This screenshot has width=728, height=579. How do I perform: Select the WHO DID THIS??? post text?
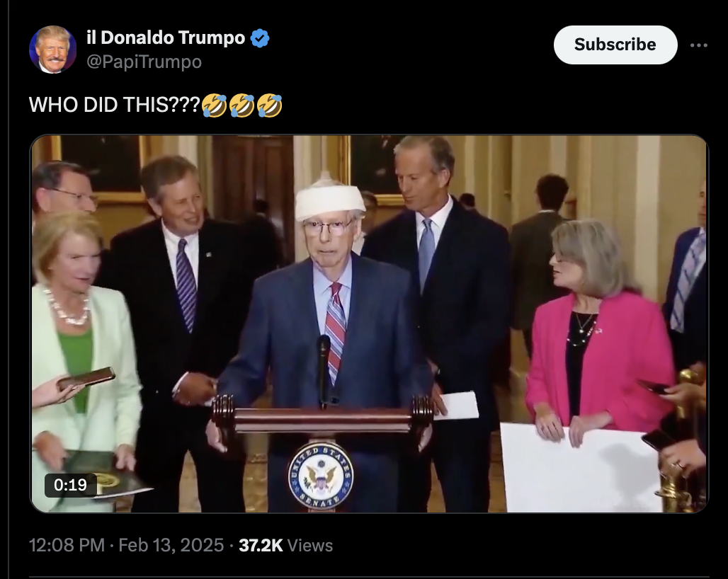pos(115,105)
